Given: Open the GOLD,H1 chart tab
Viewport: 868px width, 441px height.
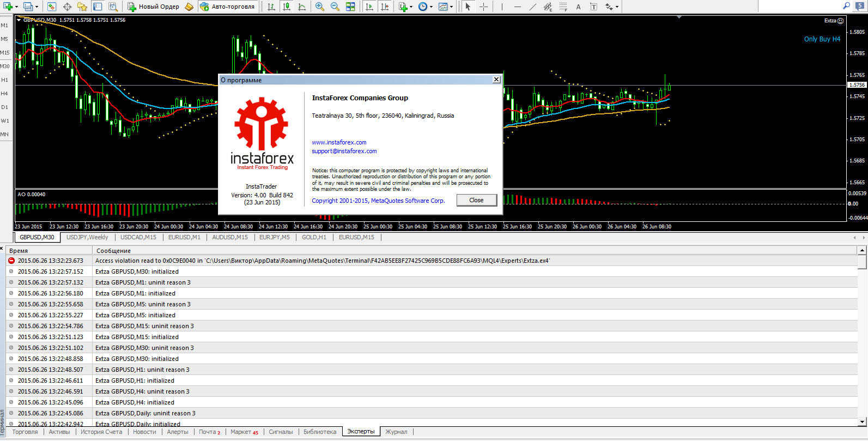Looking at the screenshot, I should [314, 237].
